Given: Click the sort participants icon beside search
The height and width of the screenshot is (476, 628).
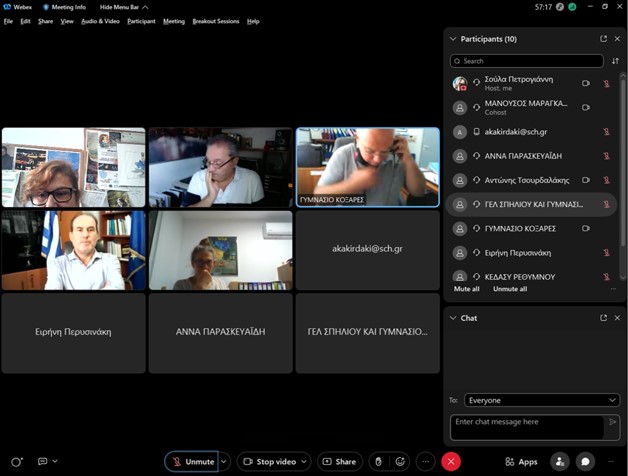Looking at the screenshot, I should click(615, 61).
